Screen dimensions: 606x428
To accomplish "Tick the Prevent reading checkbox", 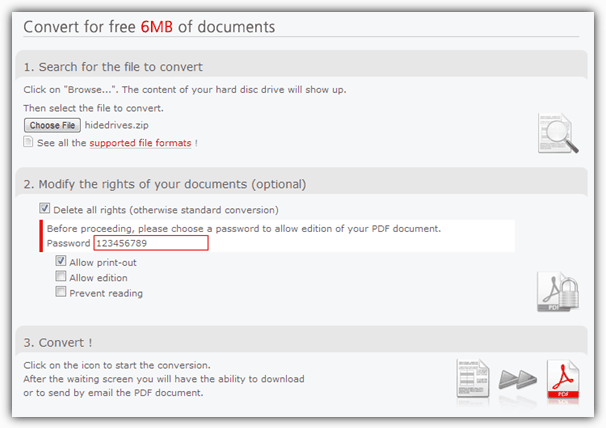I will [61, 292].
